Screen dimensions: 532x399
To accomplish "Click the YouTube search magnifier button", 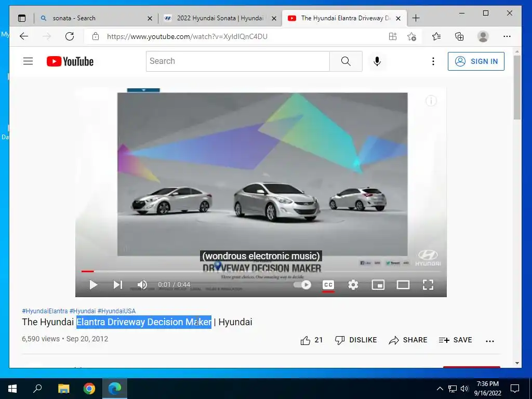I will tap(345, 61).
